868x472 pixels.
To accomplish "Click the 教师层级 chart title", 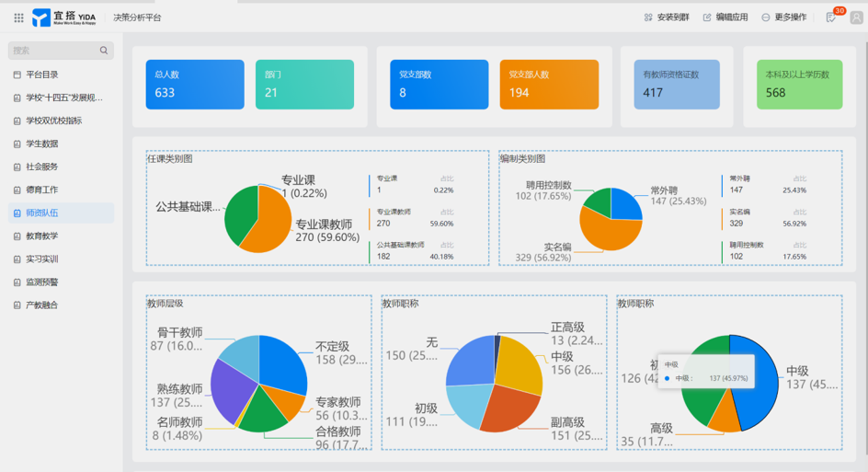I will click(x=165, y=304).
